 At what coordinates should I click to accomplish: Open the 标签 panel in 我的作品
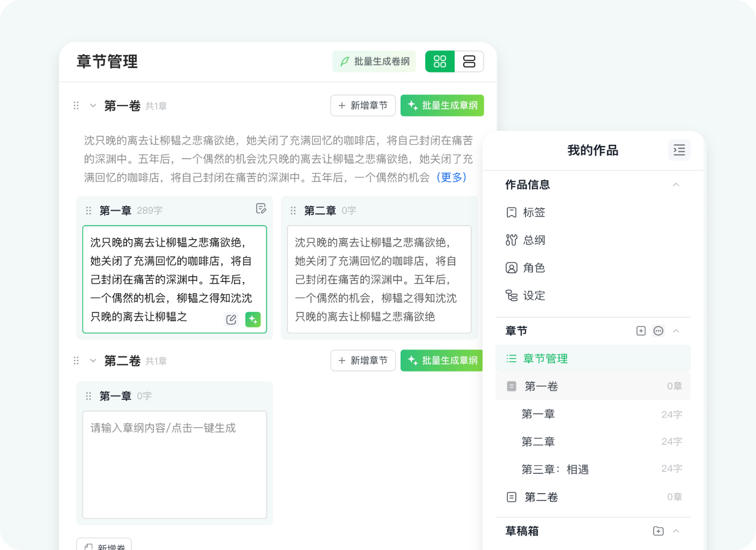(535, 212)
